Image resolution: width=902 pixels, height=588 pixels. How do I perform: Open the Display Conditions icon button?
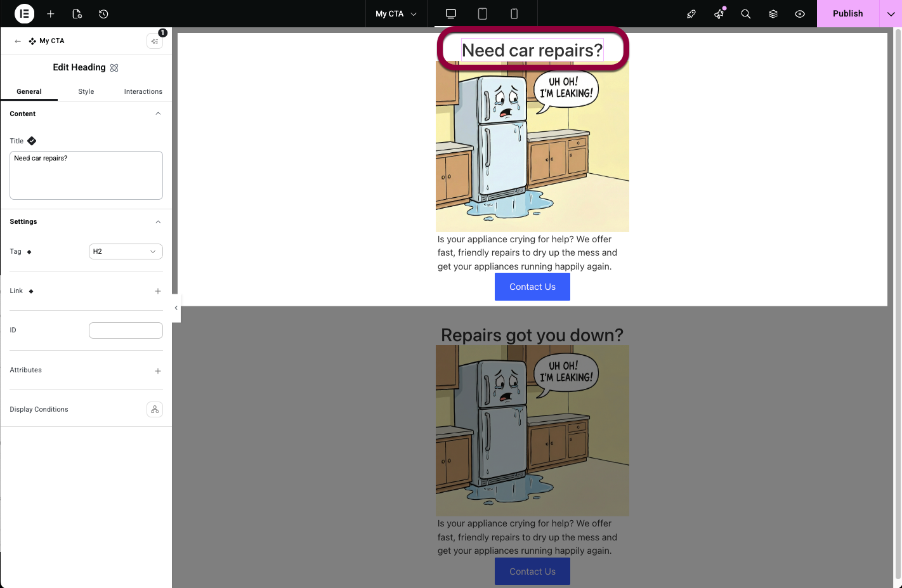[155, 409]
